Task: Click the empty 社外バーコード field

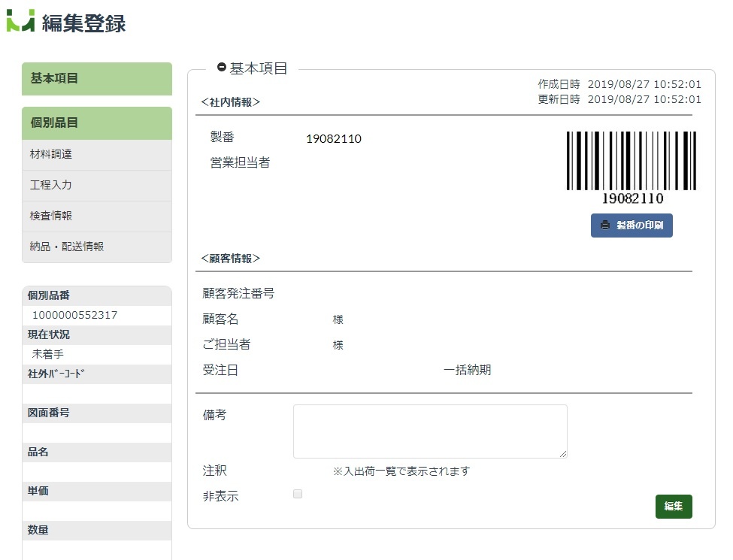Action: 97,394
